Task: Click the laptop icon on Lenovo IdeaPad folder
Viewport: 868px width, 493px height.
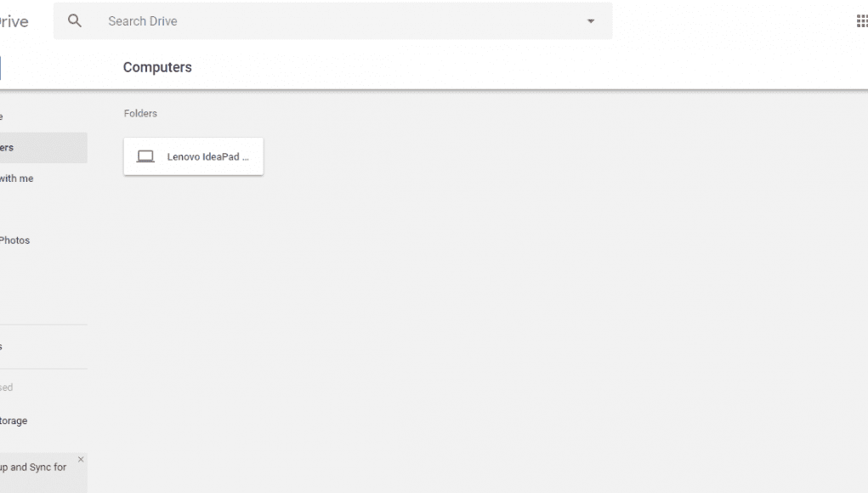Action: pos(145,156)
